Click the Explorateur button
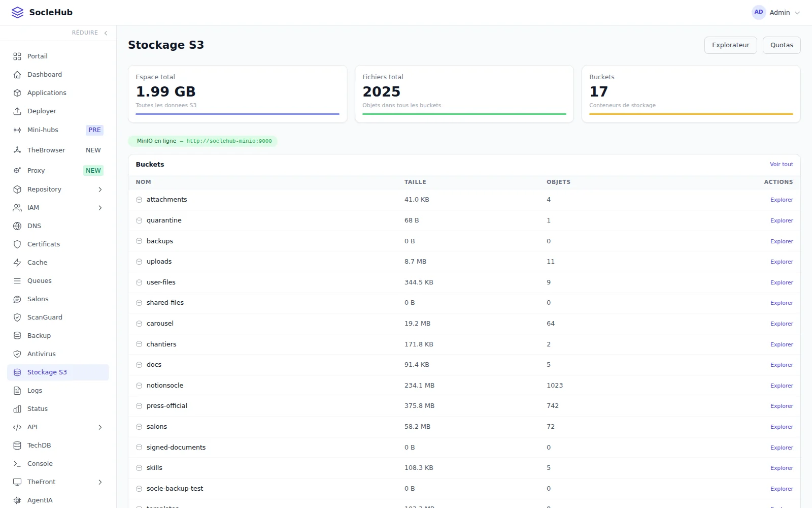812x508 pixels. [731, 45]
